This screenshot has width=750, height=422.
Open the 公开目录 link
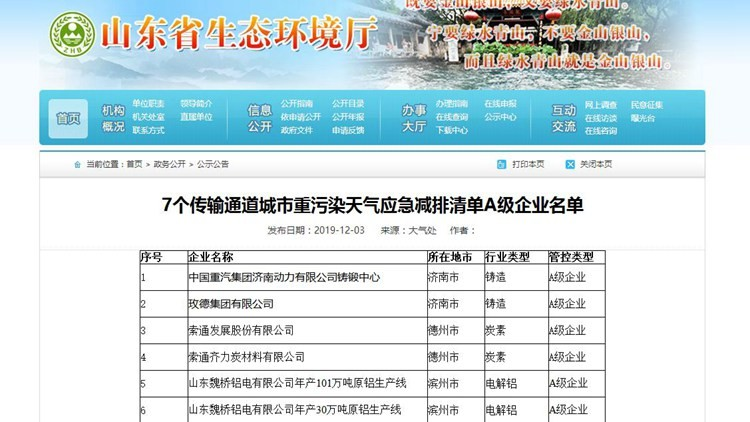click(x=348, y=103)
